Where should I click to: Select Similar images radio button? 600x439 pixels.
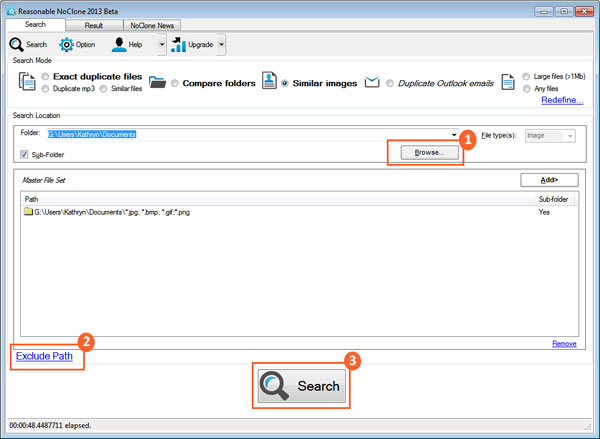tap(284, 83)
